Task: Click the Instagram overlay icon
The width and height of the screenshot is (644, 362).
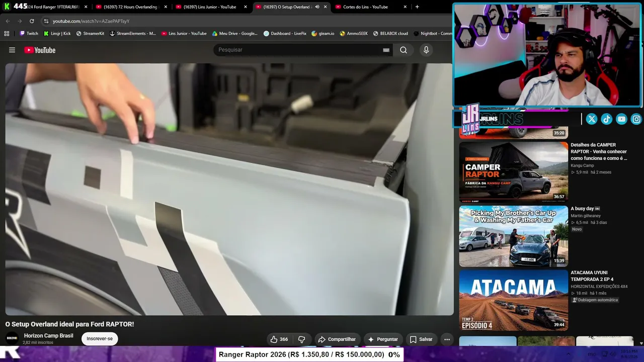Action: click(636, 119)
